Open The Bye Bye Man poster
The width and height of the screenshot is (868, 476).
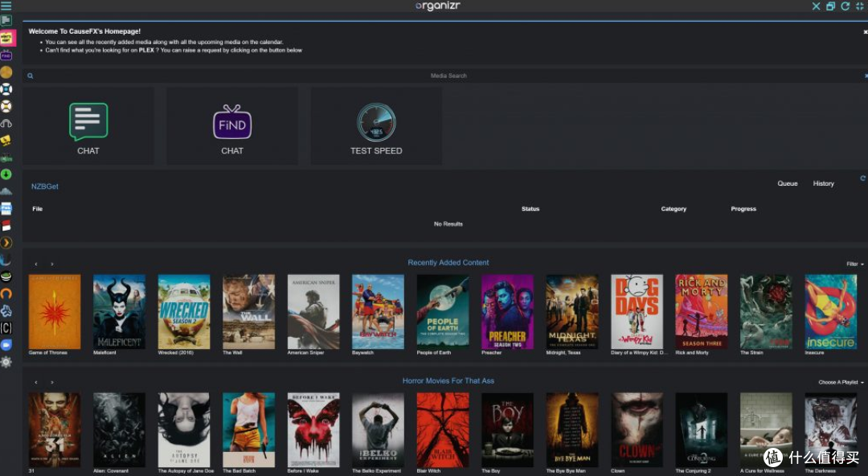pyautogui.click(x=572, y=430)
